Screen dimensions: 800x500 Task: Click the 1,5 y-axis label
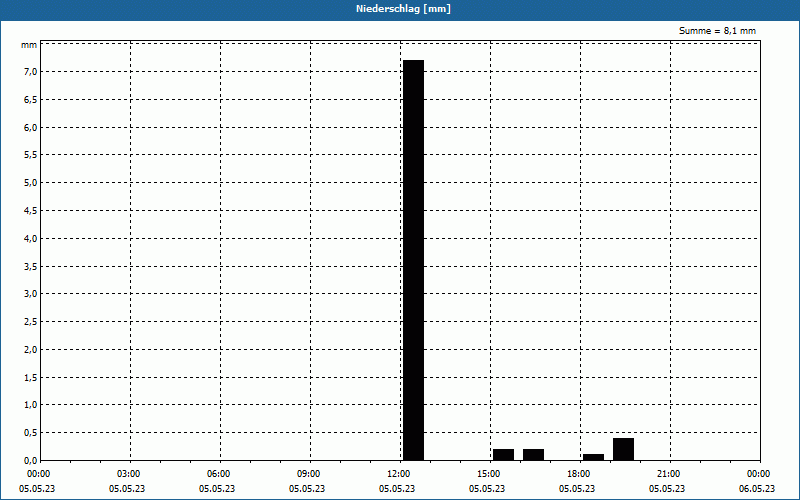click(31, 377)
